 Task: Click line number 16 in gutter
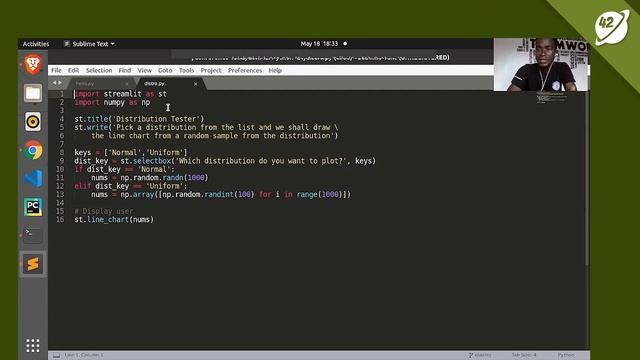click(x=60, y=220)
